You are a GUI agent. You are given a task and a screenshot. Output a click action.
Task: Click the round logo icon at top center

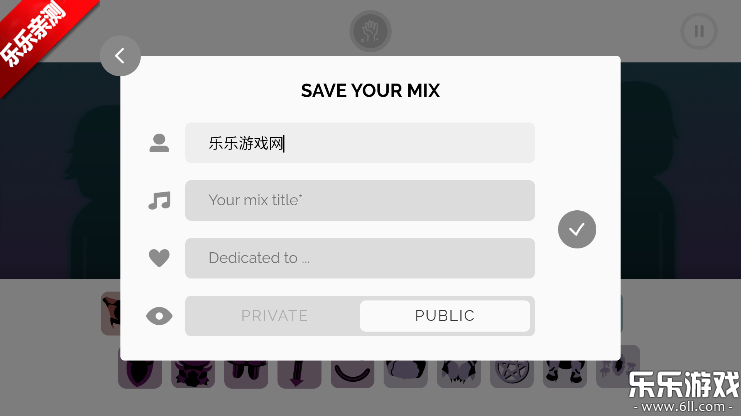[x=370, y=31]
